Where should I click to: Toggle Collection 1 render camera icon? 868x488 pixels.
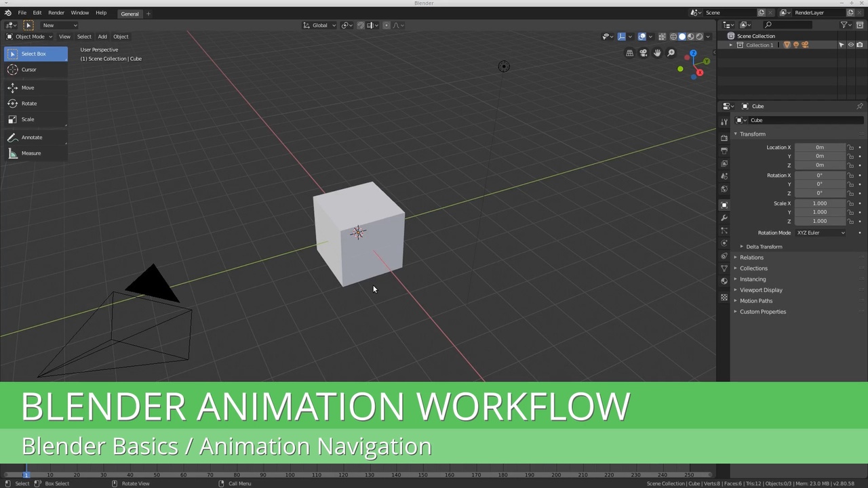click(x=860, y=45)
